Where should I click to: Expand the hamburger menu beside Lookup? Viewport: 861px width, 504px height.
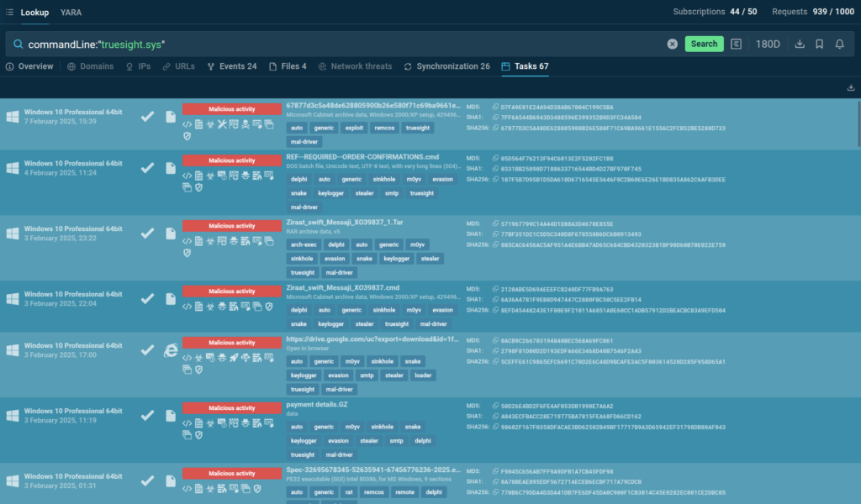9,13
